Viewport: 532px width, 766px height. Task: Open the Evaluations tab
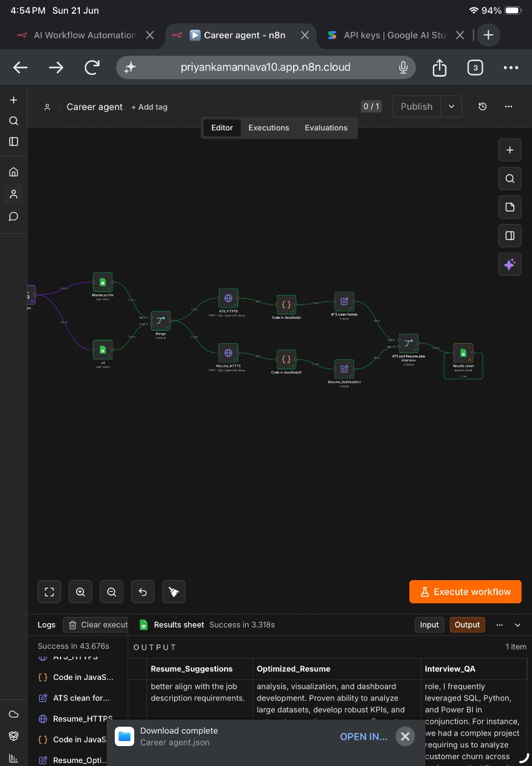point(326,127)
